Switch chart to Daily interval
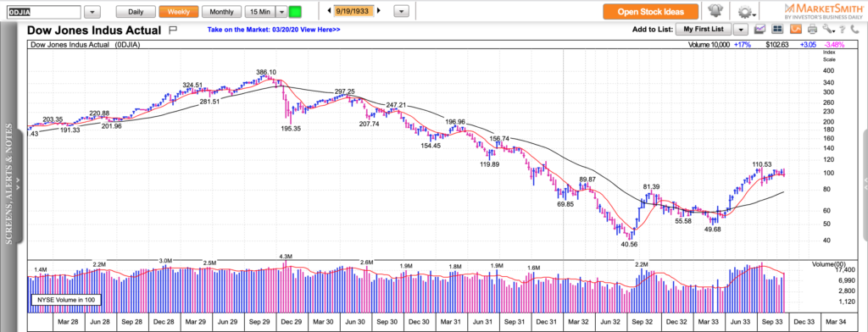 [x=135, y=12]
